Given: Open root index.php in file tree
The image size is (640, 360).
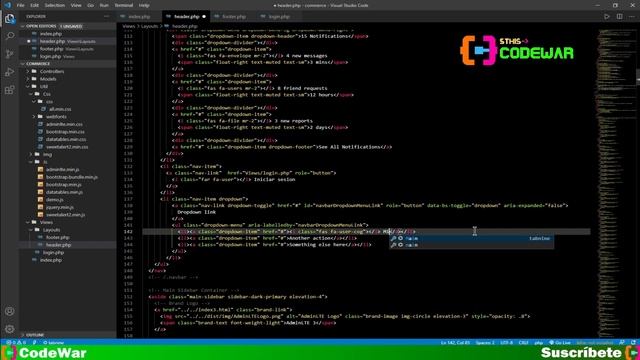Looking at the screenshot, I should (x=51, y=260).
